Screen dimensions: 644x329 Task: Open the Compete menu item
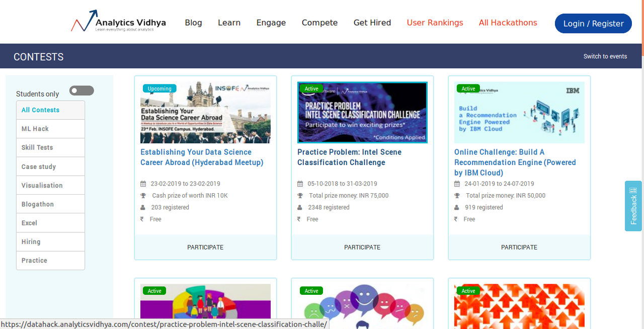pyautogui.click(x=319, y=23)
